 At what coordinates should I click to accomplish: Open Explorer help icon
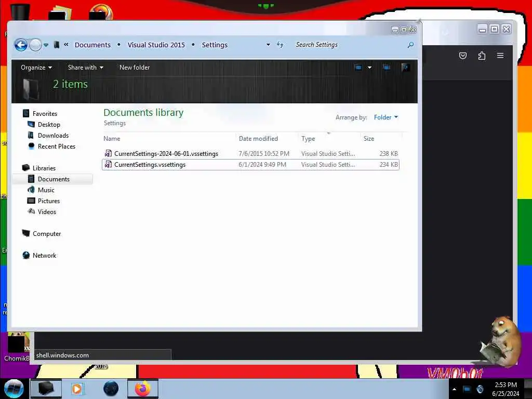tap(405, 68)
